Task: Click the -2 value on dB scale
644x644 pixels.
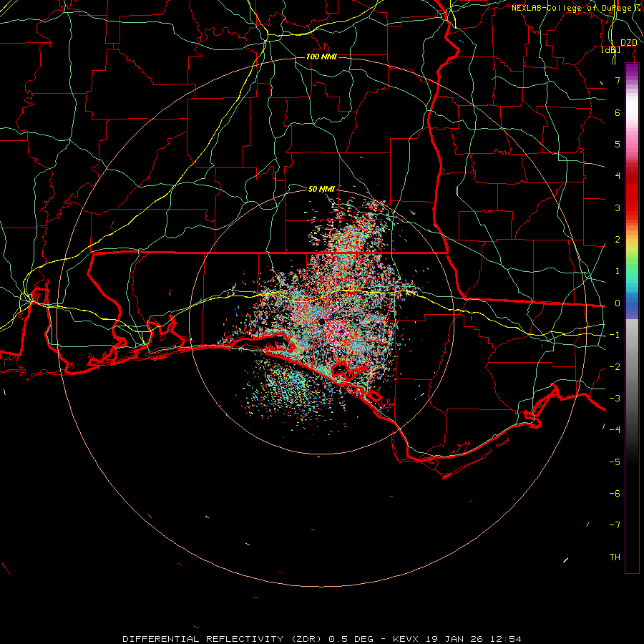Action: [615, 367]
